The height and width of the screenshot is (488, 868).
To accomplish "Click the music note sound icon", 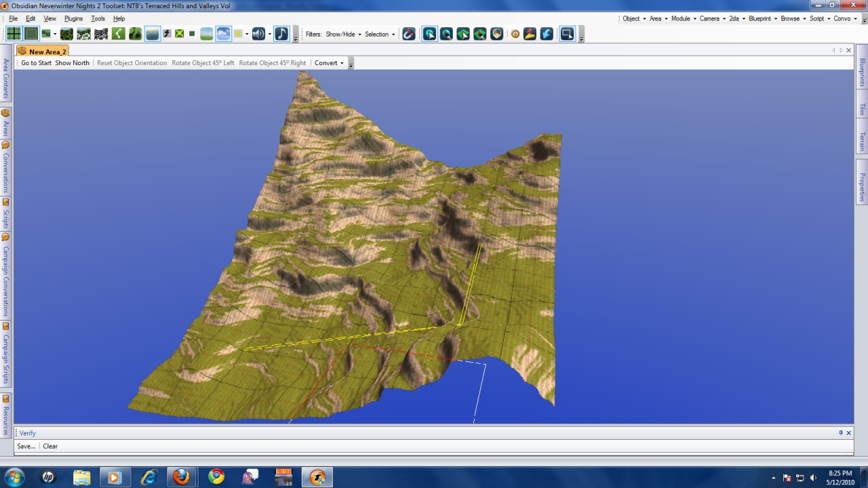I will 281,34.
